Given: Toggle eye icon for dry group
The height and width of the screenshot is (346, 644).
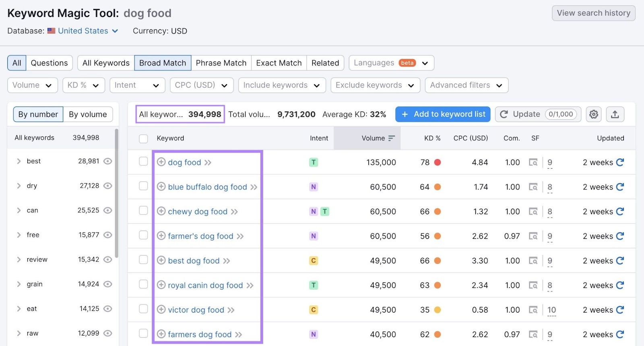Looking at the screenshot, I should [107, 186].
